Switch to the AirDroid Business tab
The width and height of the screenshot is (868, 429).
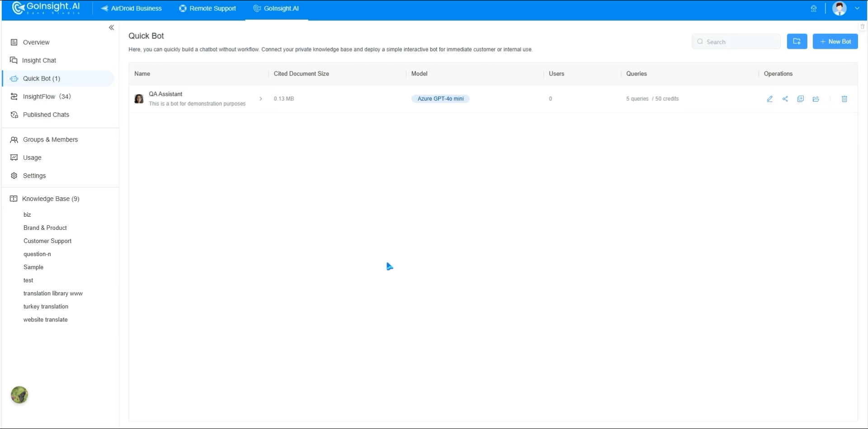tap(131, 9)
